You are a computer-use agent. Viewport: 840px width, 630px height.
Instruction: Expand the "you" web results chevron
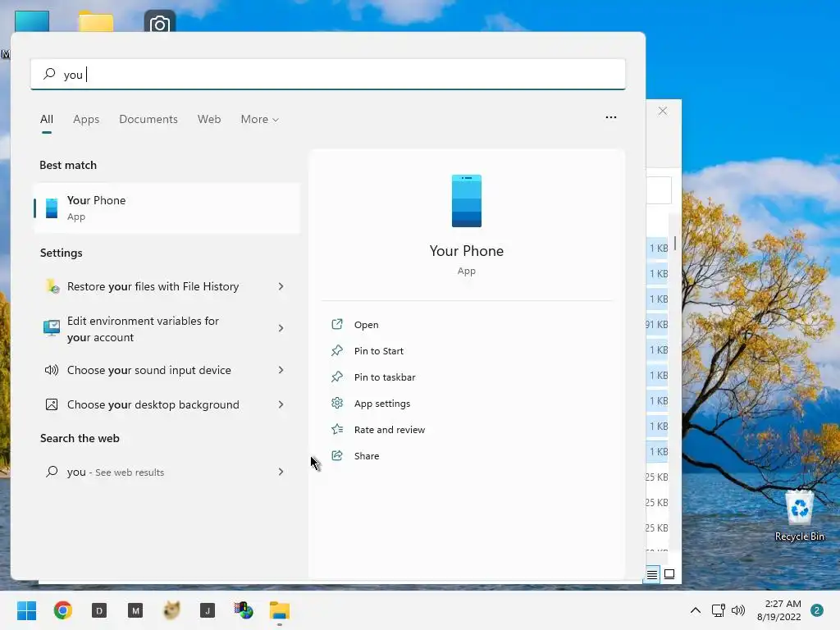pos(281,472)
